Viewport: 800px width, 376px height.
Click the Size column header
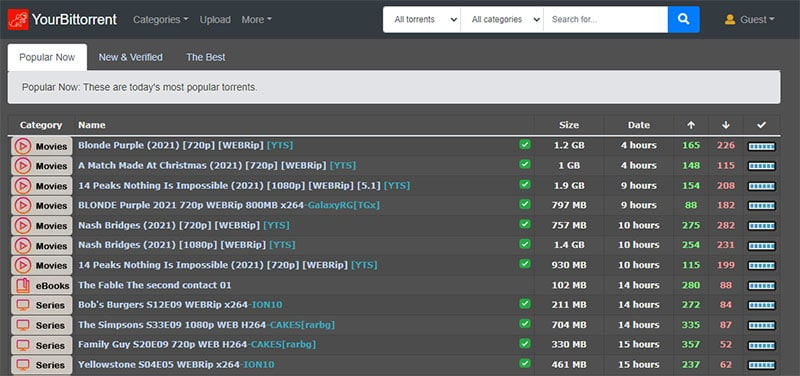tap(569, 125)
